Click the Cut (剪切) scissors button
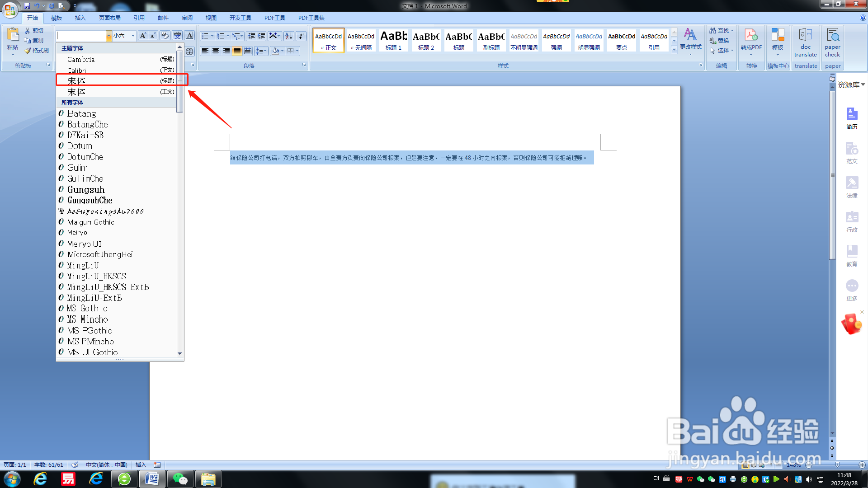The image size is (868, 488). pos(34,30)
